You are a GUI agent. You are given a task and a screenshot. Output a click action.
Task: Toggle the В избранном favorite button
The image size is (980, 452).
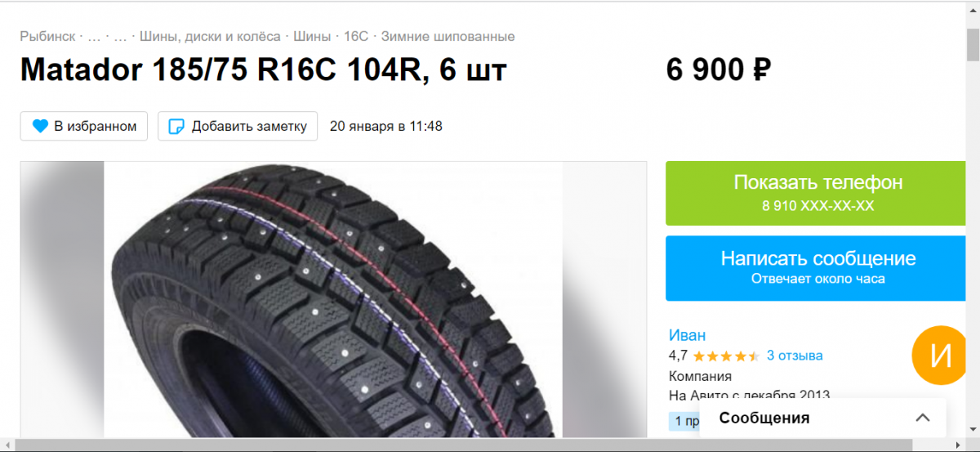tap(84, 127)
